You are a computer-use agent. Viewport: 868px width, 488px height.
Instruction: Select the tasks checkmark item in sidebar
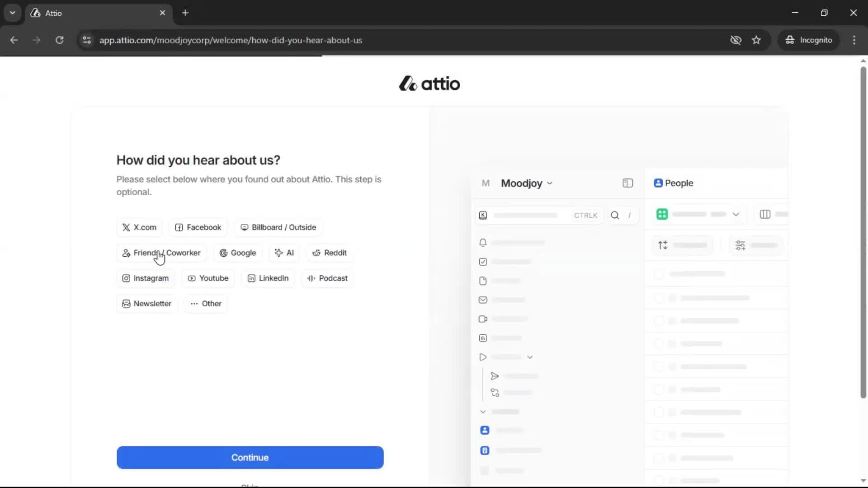[x=482, y=262]
